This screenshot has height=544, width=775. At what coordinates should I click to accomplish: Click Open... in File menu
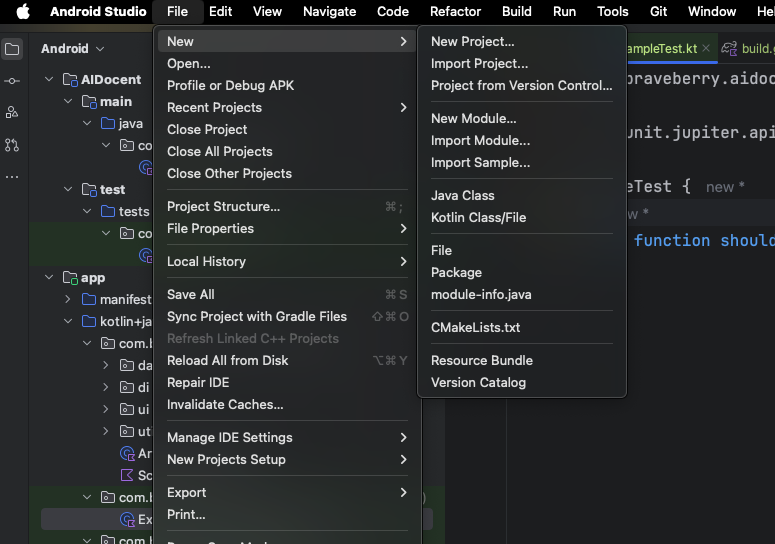(x=288, y=64)
